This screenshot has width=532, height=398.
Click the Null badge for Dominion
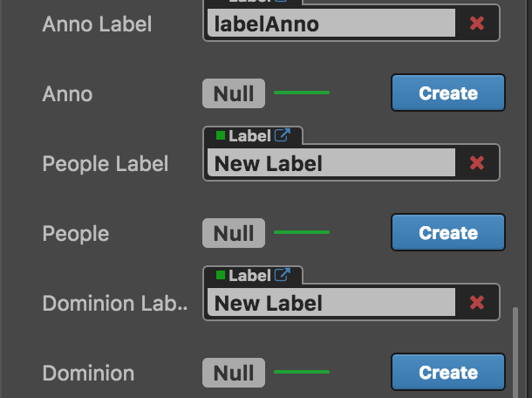(234, 373)
